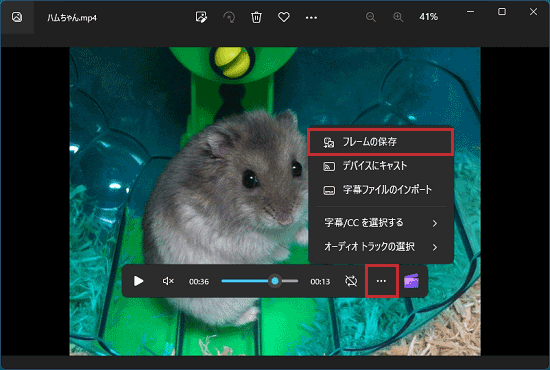
Task: Open Clipchamp video editor icon
Action: [411, 281]
